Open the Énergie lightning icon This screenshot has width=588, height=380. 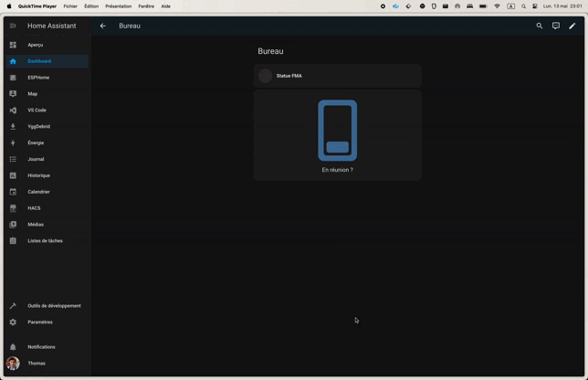click(13, 142)
